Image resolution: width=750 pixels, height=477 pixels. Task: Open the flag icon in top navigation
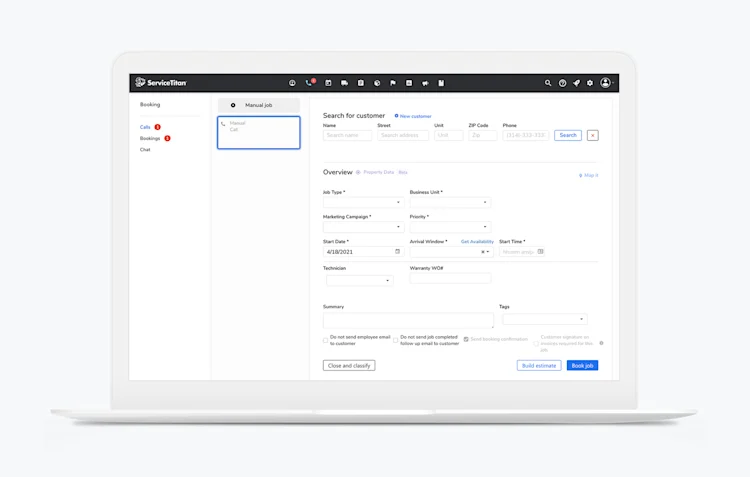pos(393,83)
